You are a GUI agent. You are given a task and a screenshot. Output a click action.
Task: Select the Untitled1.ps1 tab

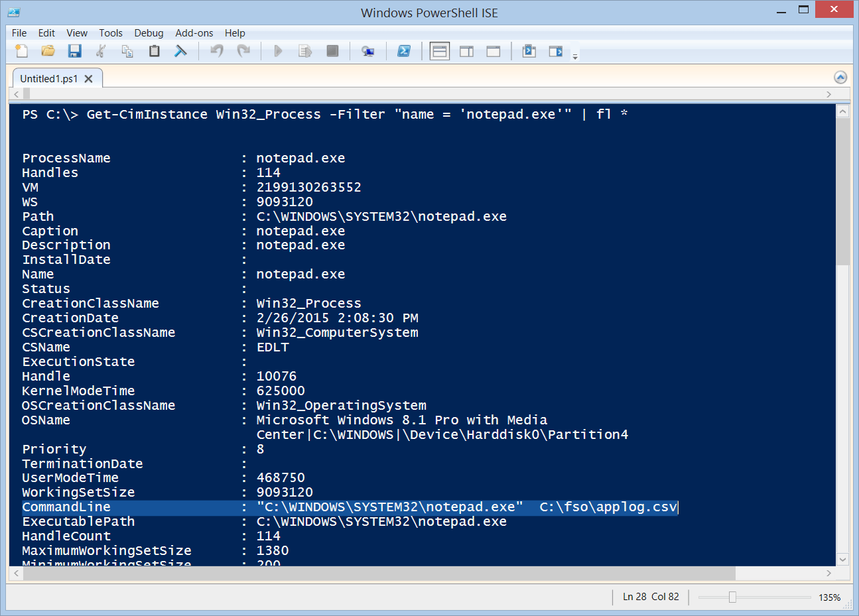[50, 78]
